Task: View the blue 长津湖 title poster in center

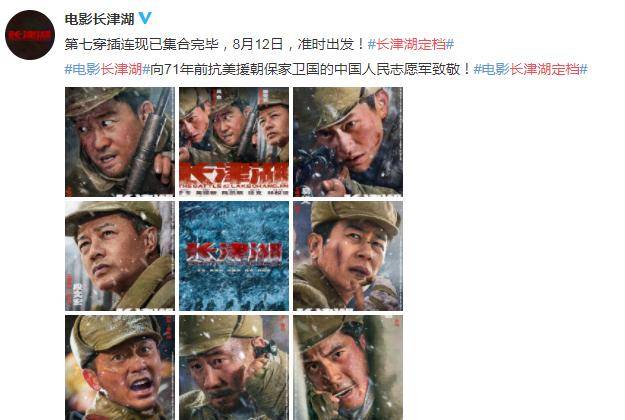Action: pos(234,256)
